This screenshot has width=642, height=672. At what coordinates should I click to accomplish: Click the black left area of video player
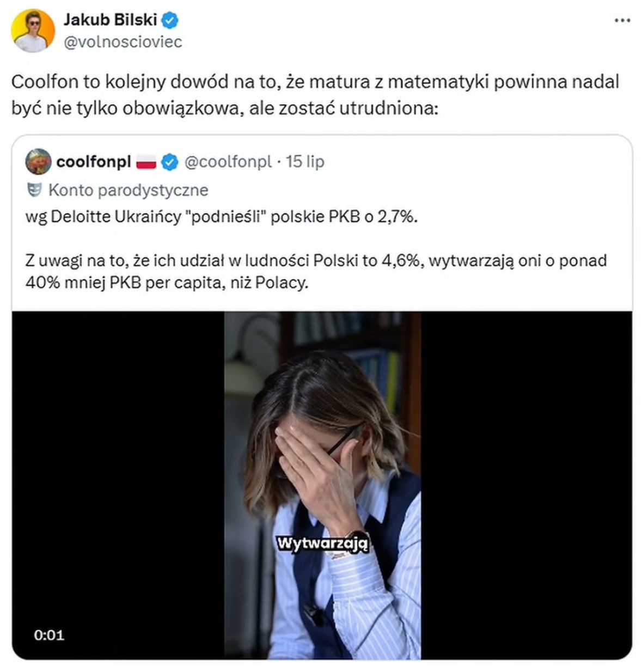pyautogui.click(x=117, y=463)
